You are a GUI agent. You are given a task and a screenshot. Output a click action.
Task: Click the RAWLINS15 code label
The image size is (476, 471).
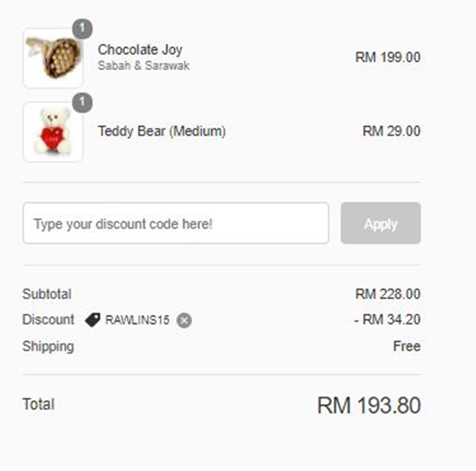(x=137, y=320)
